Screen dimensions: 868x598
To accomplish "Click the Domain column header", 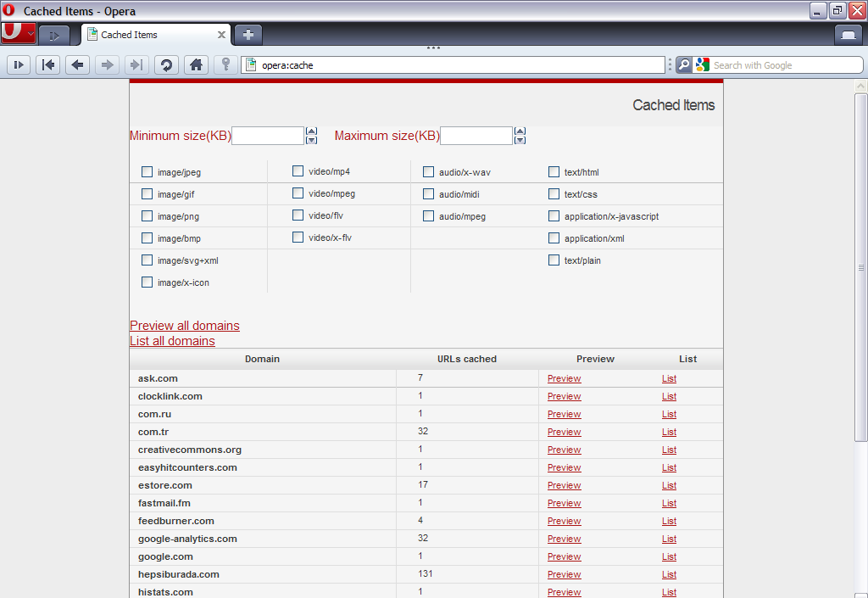I will pyautogui.click(x=263, y=359).
